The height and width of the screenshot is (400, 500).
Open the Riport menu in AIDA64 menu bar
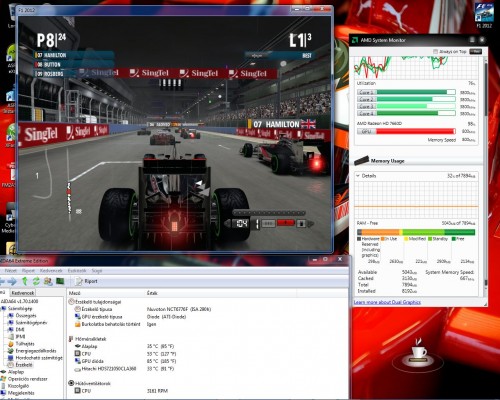click(x=28, y=271)
